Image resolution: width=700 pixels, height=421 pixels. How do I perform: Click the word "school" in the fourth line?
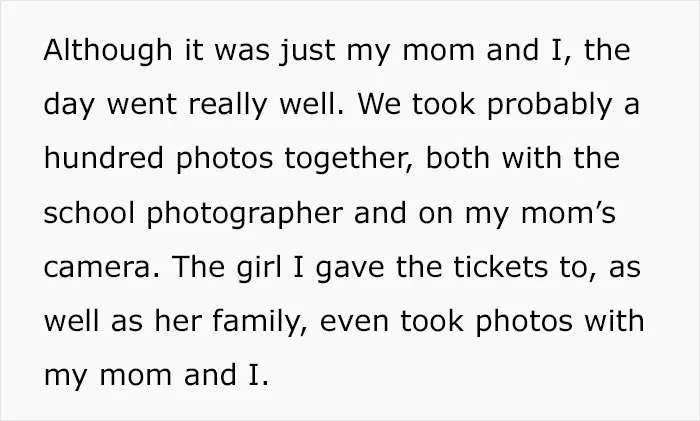coord(89,213)
